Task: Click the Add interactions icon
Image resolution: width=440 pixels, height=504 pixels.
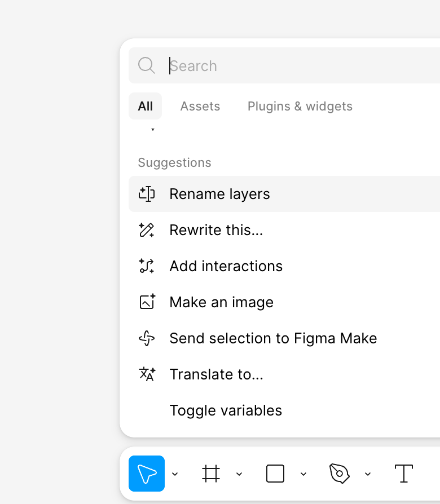Action: click(147, 266)
